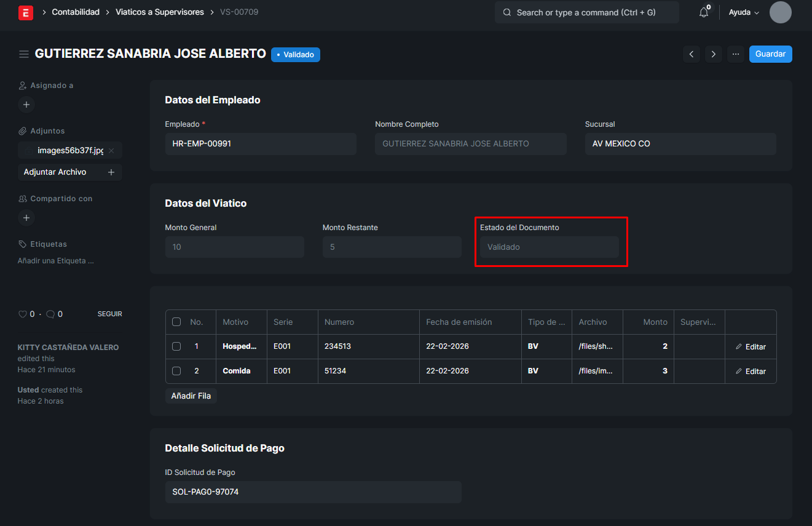Screen dimensions: 812x526
Task: Open the three-dots more options menu
Action: point(735,54)
